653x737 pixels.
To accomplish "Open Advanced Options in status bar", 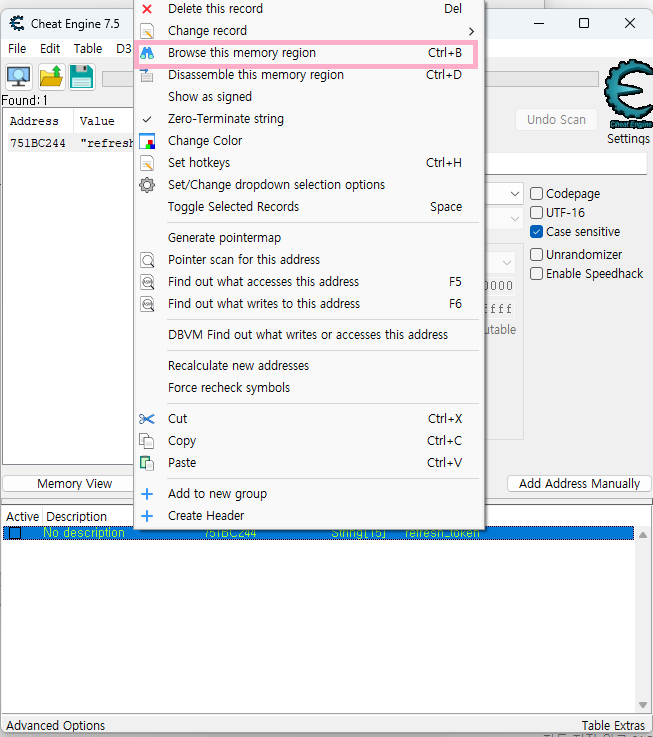I will click(55, 726).
